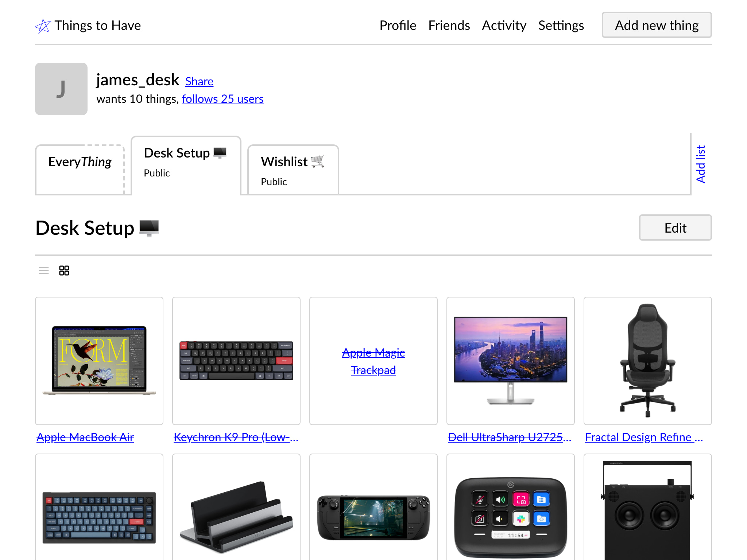
Task: Open the Friends page
Action: 449,26
